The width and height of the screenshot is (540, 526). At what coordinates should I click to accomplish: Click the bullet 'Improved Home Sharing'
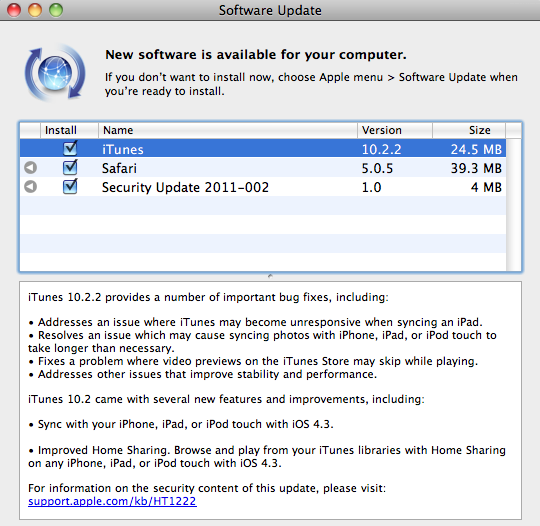tap(267, 456)
